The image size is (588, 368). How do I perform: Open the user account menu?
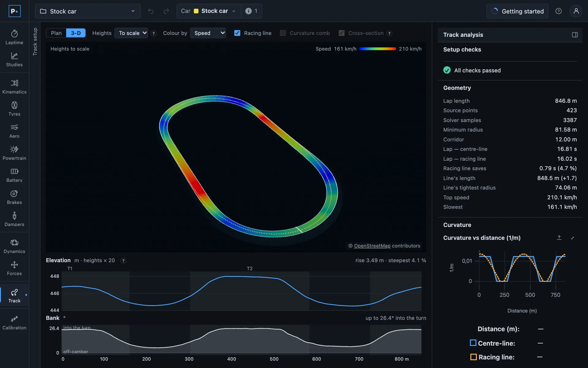tap(576, 11)
